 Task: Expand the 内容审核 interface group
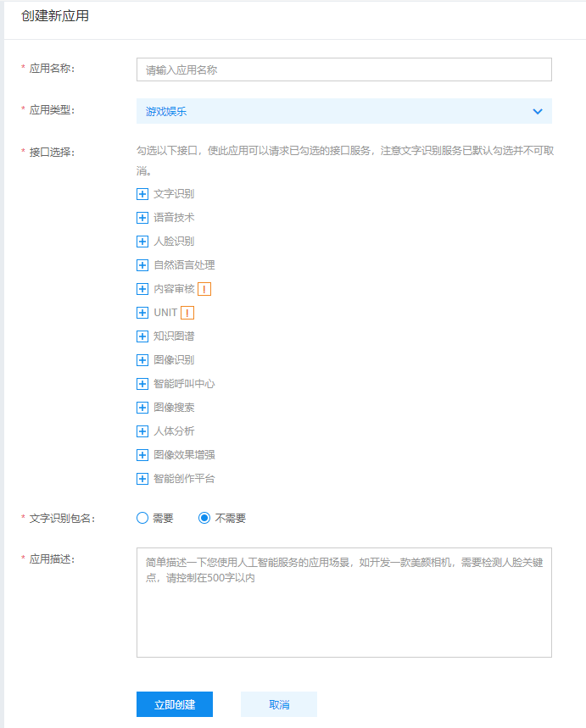point(142,289)
